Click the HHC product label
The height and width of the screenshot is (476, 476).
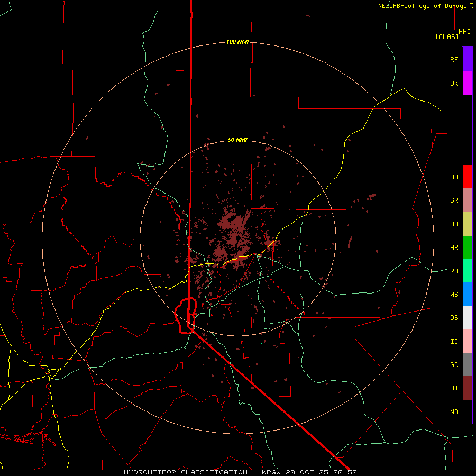pos(465,32)
